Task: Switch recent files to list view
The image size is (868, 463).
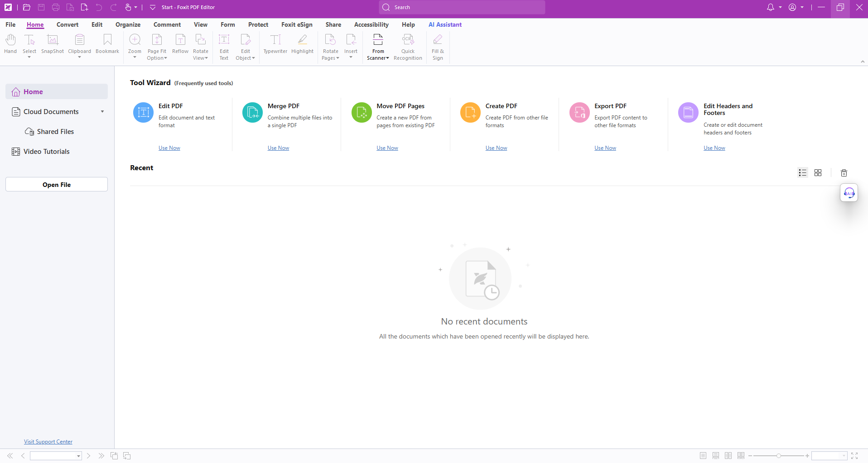Action: 803,173
